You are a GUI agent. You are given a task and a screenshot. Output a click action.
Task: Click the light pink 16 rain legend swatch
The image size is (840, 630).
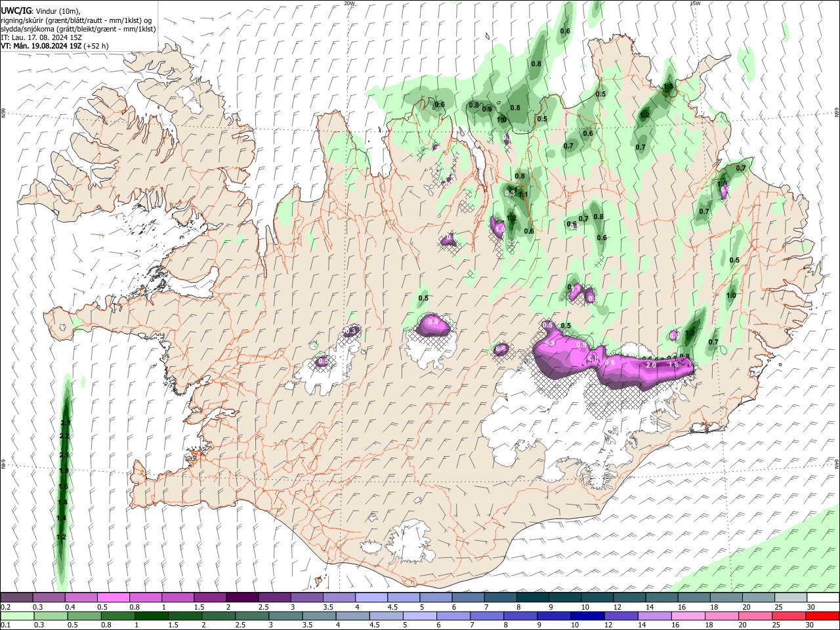(688, 616)
